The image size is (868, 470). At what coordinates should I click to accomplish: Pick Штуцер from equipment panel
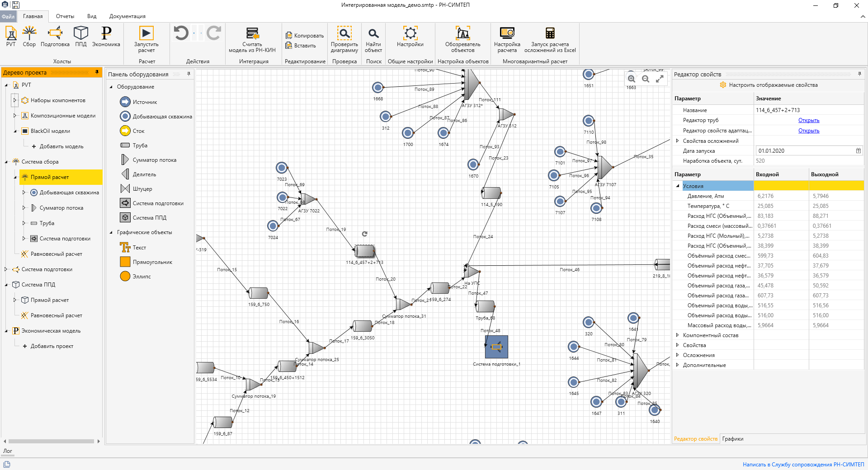(137, 189)
